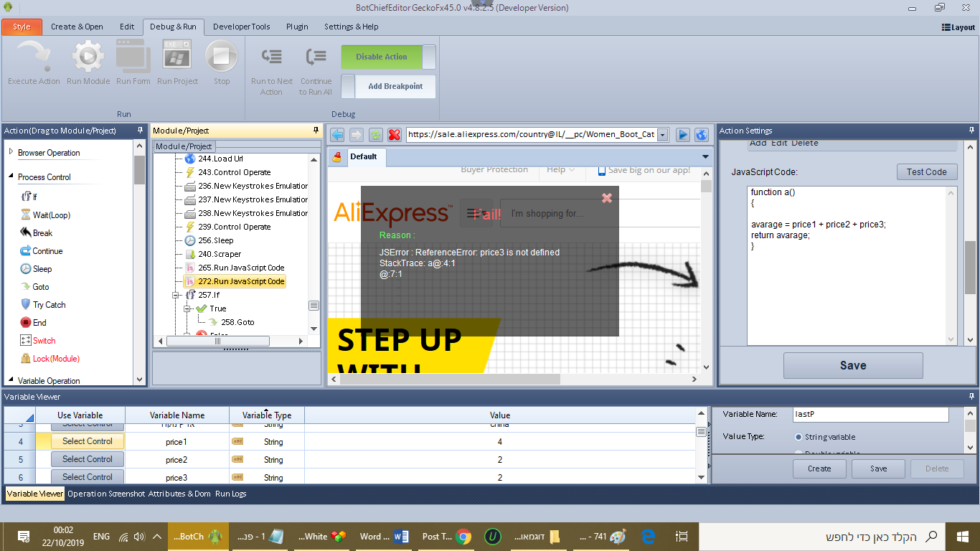
Task: Open the Developer Tools tab
Action: point(241,27)
